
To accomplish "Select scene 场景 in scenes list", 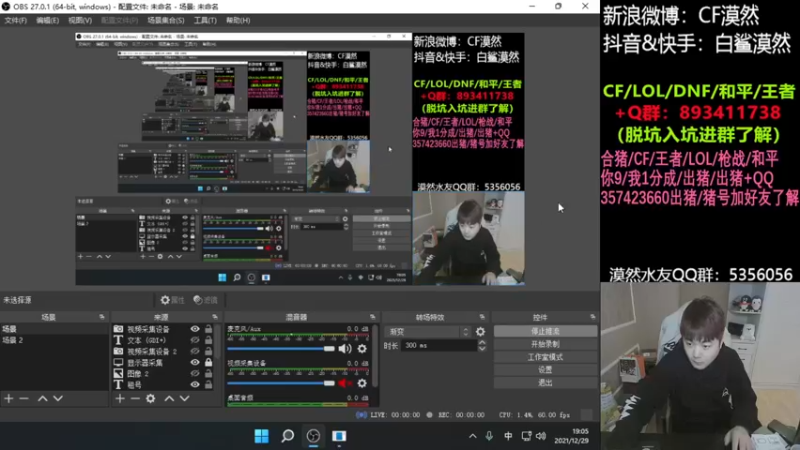I will click(x=54, y=329).
